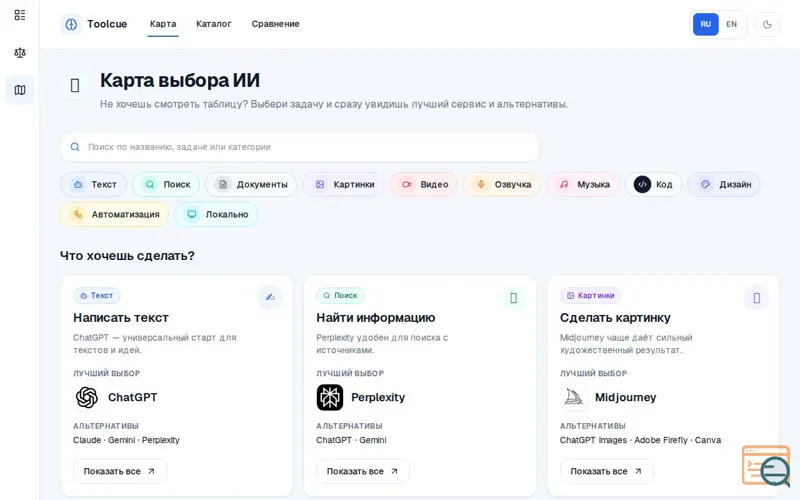Viewport: 800px width, 500px height.
Task: Open the catalog list icon in sidebar
Action: pos(20,15)
